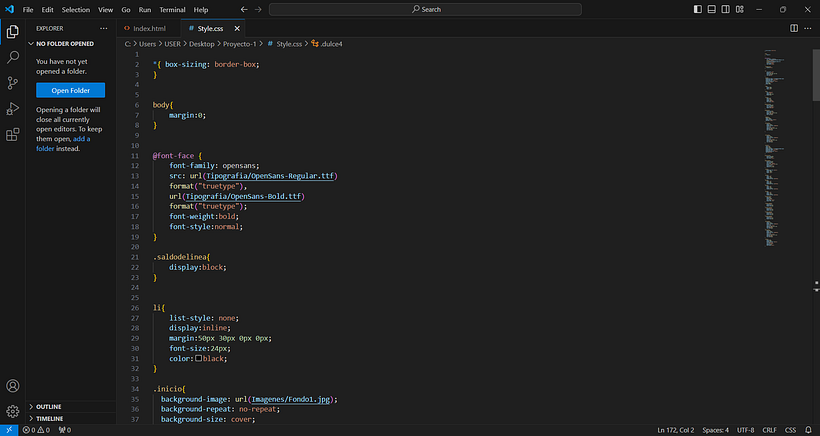
Task: Open the Source Control view
Action: [13, 83]
